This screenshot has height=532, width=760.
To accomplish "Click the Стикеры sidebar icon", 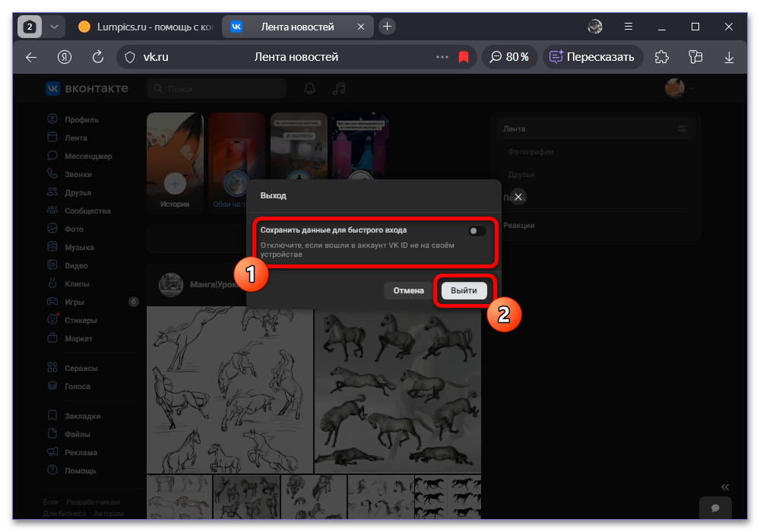I will coord(52,320).
